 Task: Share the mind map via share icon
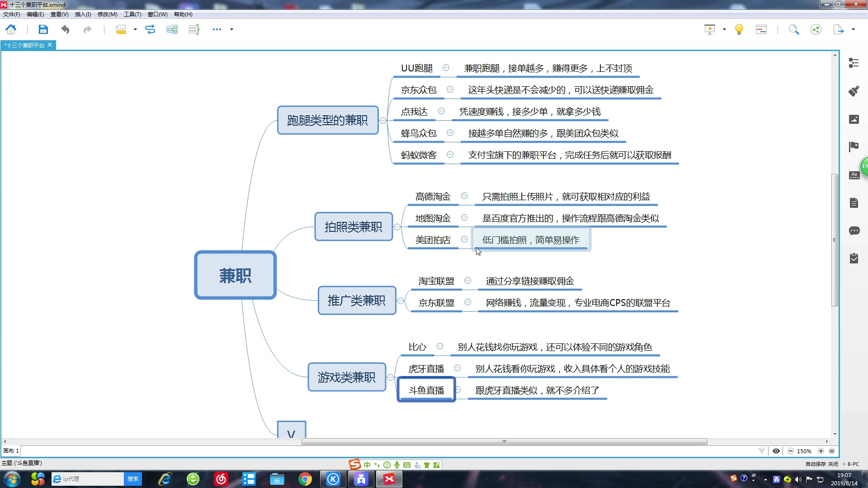tap(816, 30)
